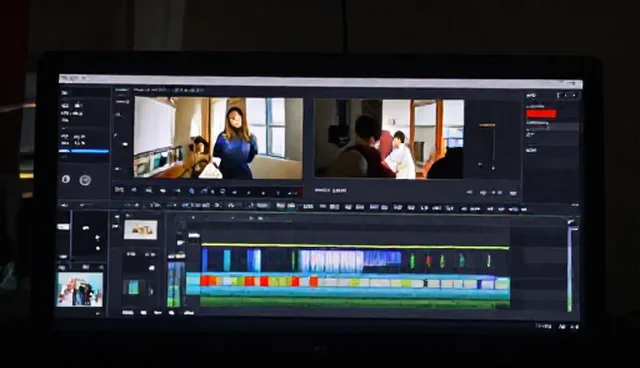Click the rightmost icon below the program monitor
The image size is (640, 368).
click(513, 193)
